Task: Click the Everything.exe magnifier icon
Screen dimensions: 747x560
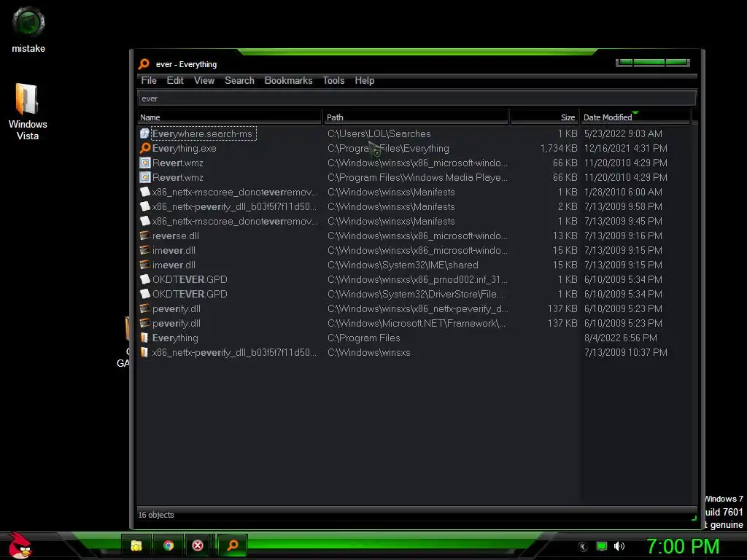Action: click(145, 148)
